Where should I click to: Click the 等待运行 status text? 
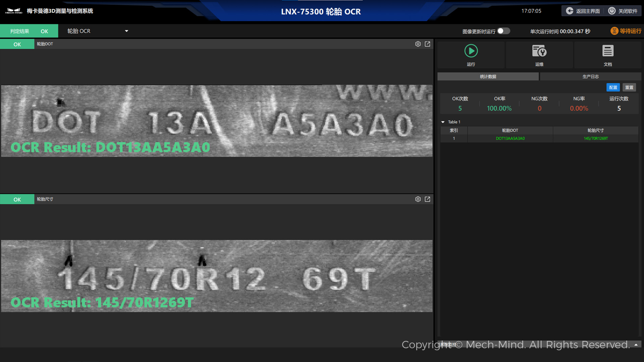point(631,31)
